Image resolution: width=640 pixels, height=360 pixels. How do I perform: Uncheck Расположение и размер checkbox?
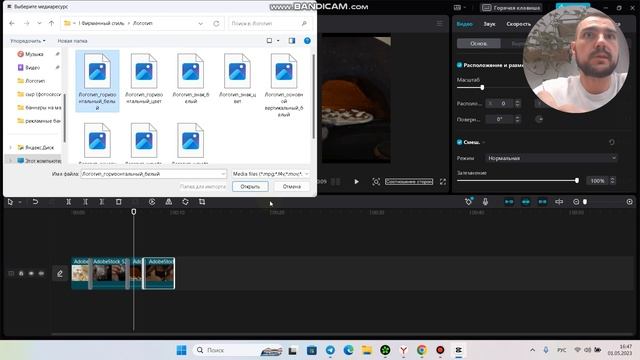(460, 65)
